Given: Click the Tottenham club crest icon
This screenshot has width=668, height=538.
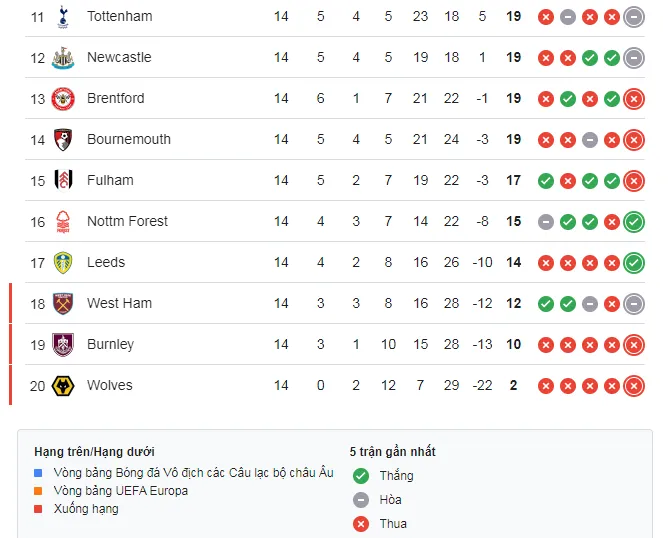Looking at the screenshot, I should (64, 16).
